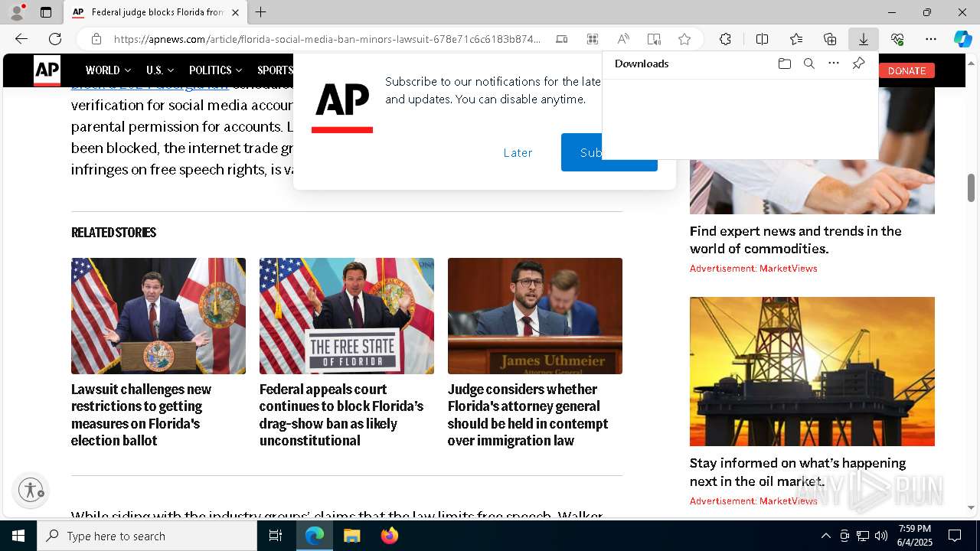This screenshot has width=980, height=551.
Task: Dismiss notifications with Later
Action: click(518, 152)
